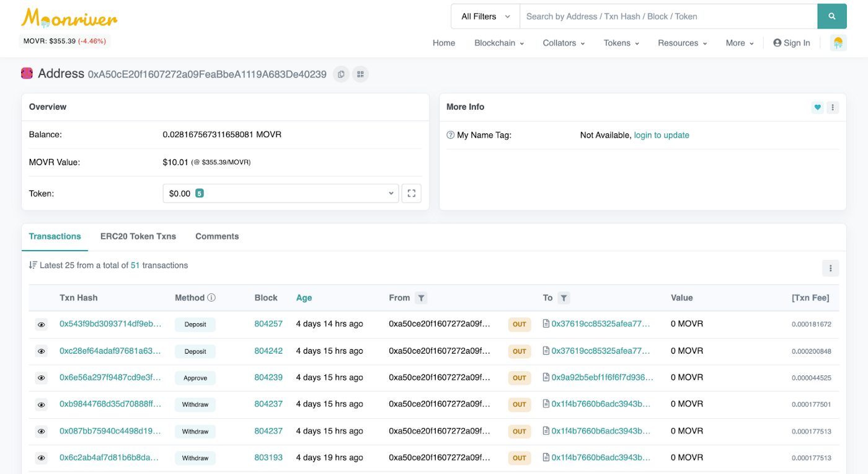The image size is (868, 474).
Task: Preview transaction 0x6e56a297f9487cd9e3f with eye icon
Action: point(42,378)
